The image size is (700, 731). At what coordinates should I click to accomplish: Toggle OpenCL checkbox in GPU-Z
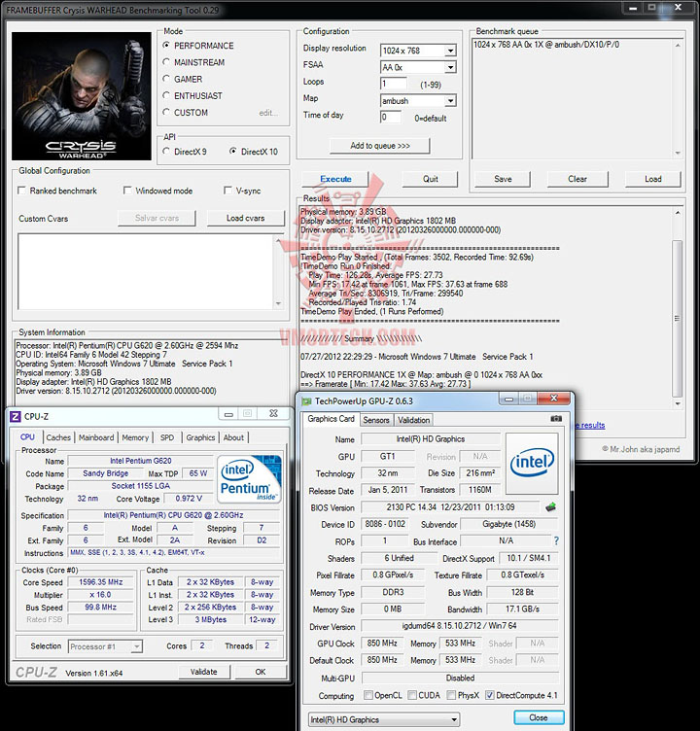[368, 695]
